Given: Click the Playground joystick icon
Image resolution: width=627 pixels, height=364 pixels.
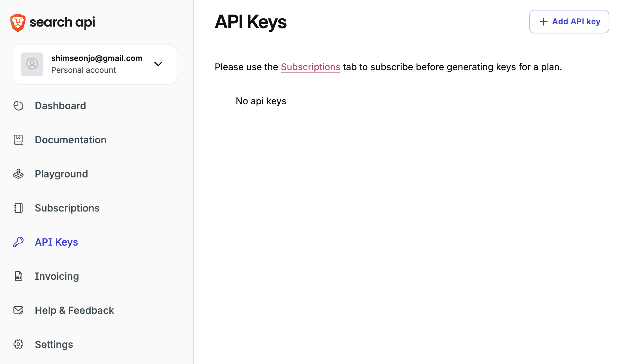Looking at the screenshot, I should point(18,174).
